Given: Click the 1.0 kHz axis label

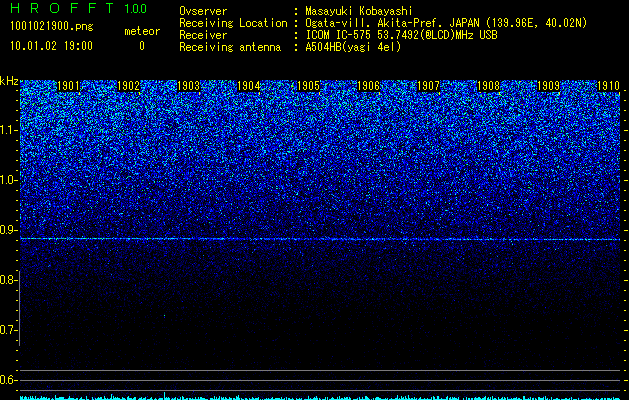Looking at the screenshot, I should (x=8, y=180).
